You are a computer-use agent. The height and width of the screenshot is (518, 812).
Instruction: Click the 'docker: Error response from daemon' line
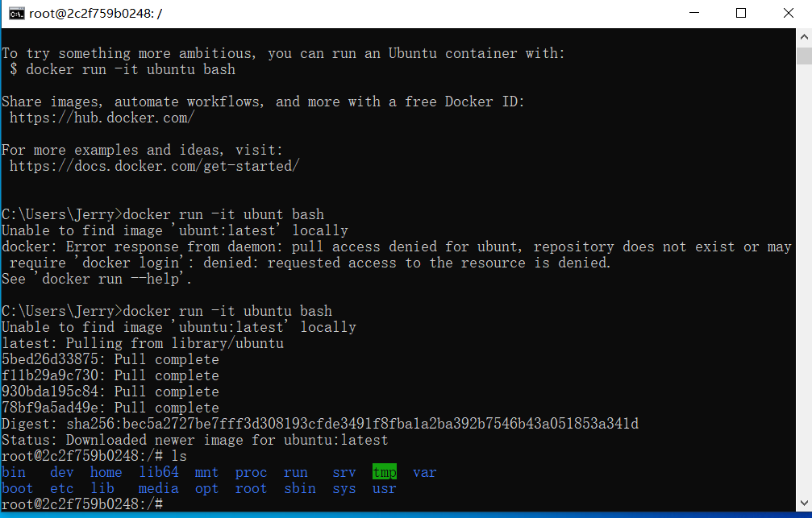pyautogui.click(x=397, y=247)
